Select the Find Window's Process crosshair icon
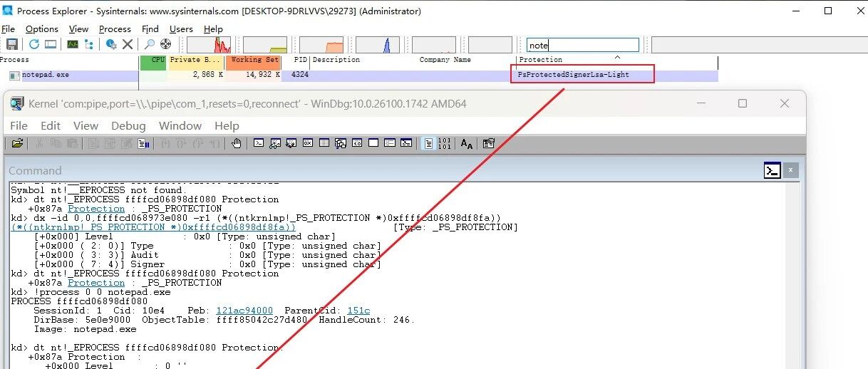Screen dimensions: 868x369 click(165, 44)
